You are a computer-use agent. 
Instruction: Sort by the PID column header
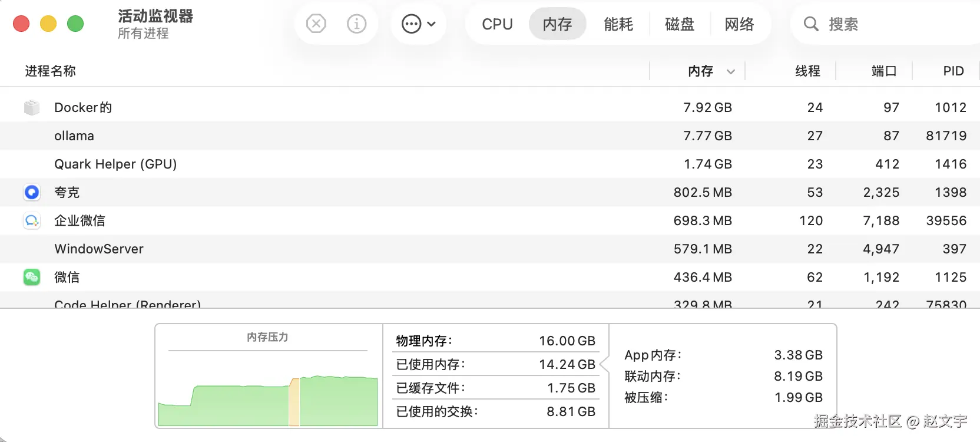pos(953,71)
